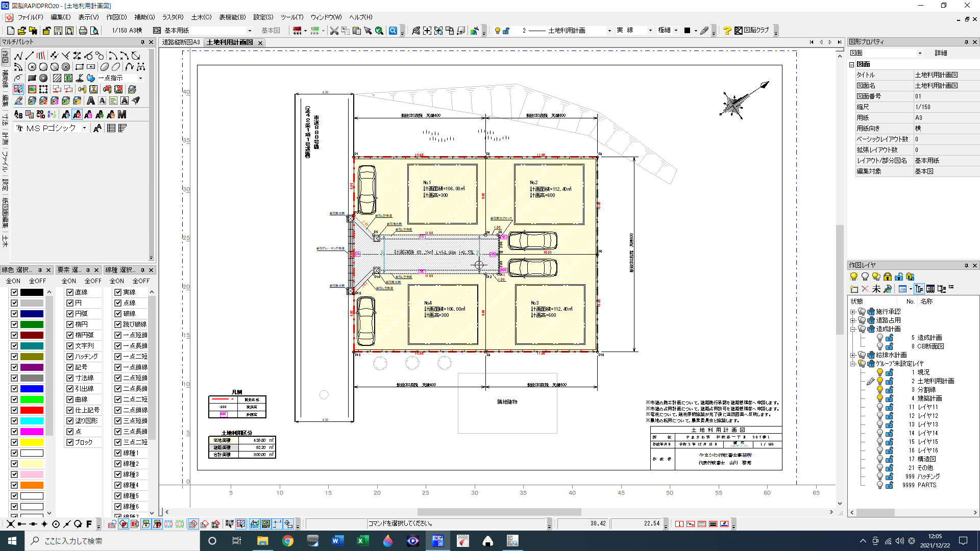Open the 土木(C) menu

click(x=201, y=17)
